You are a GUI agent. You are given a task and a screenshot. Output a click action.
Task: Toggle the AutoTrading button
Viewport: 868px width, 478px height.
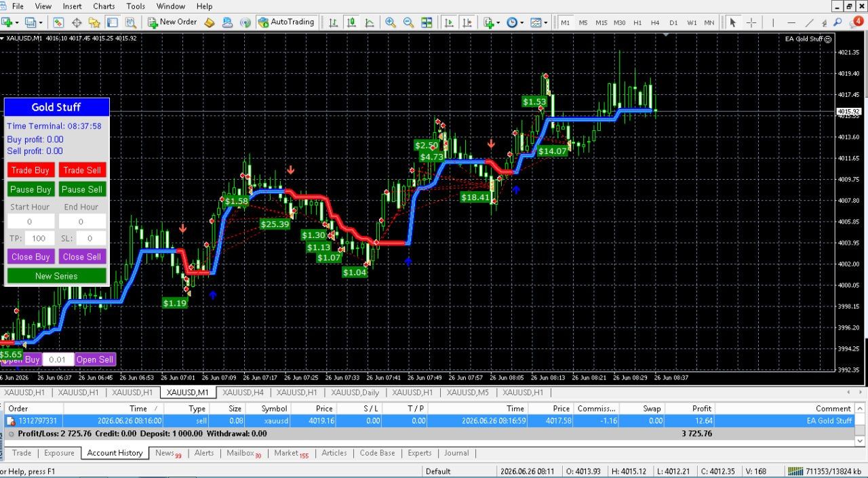coord(285,22)
